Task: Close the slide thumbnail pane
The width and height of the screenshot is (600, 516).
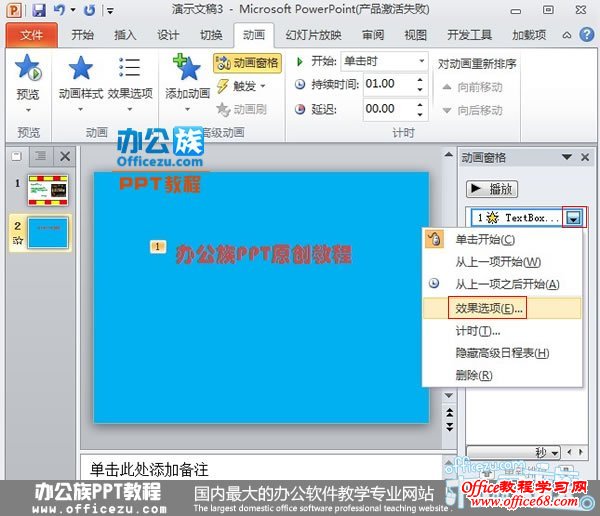Action: [65, 156]
